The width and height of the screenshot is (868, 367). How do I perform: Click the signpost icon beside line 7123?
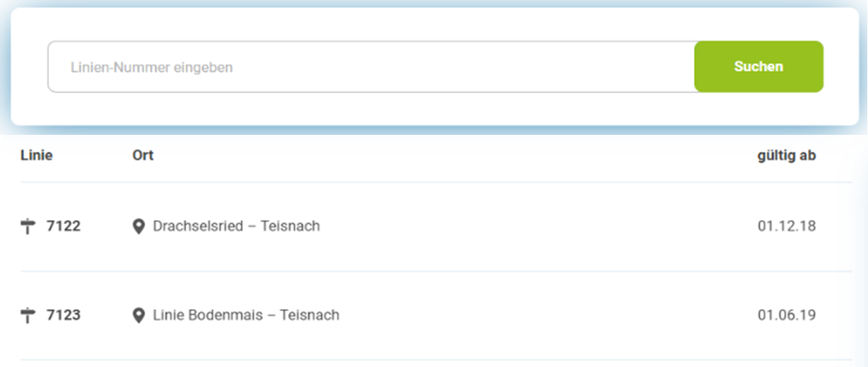[x=28, y=315]
